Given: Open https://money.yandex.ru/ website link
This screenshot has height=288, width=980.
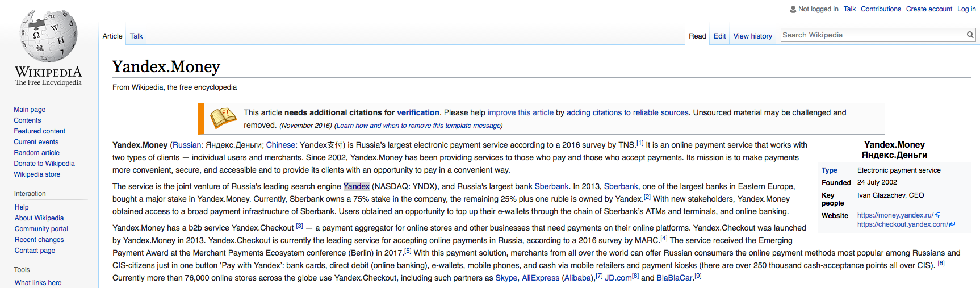Looking at the screenshot, I should [x=895, y=215].
